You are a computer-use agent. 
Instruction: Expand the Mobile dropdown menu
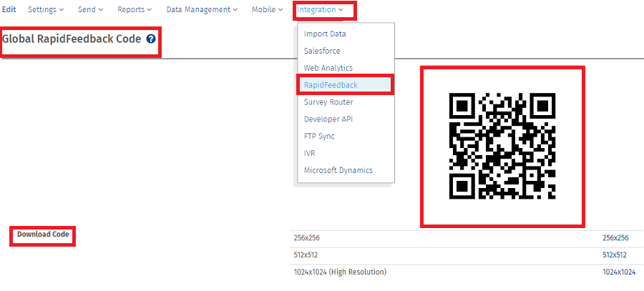pos(268,9)
